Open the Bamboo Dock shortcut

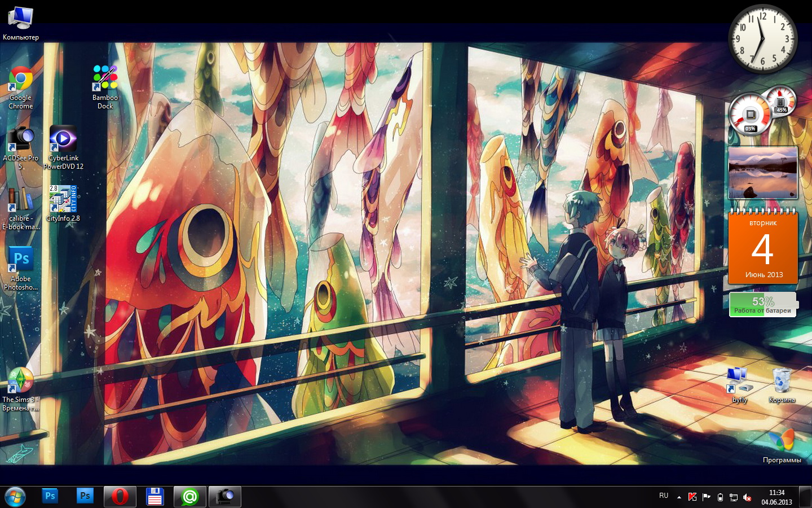(x=105, y=87)
